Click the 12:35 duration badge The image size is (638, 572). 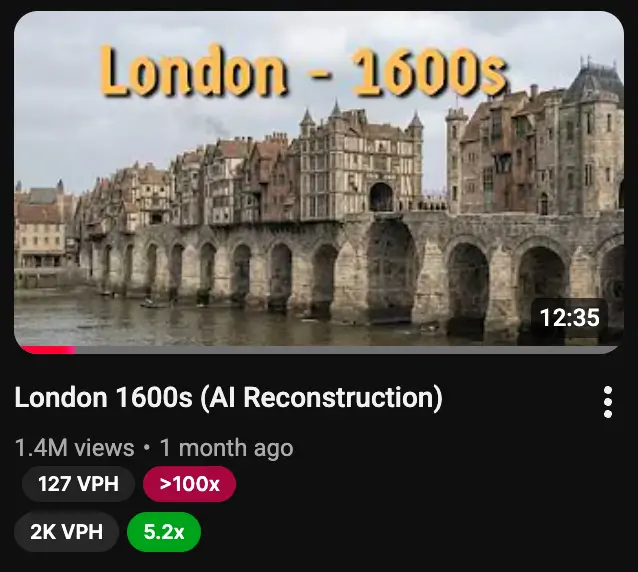click(x=569, y=317)
